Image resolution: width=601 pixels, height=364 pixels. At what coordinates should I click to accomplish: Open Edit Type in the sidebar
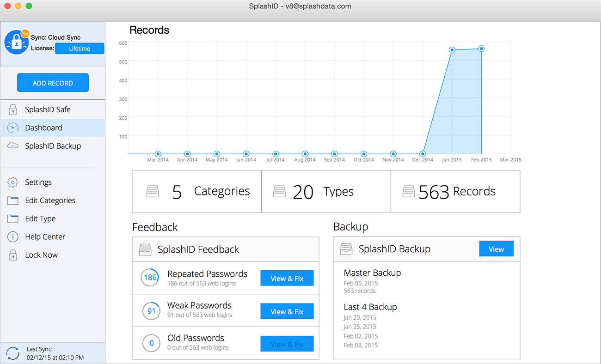[x=53, y=218]
